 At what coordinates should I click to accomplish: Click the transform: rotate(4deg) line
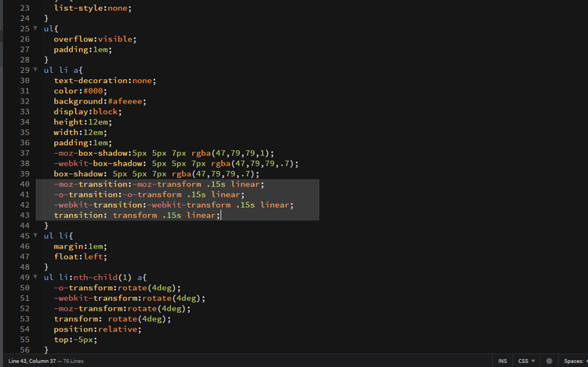click(x=112, y=319)
